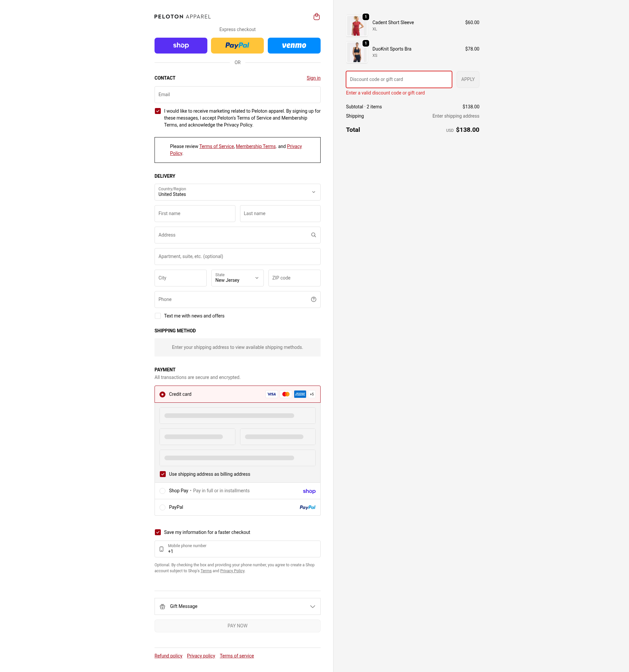Click the address search magnifier icon

tap(313, 235)
